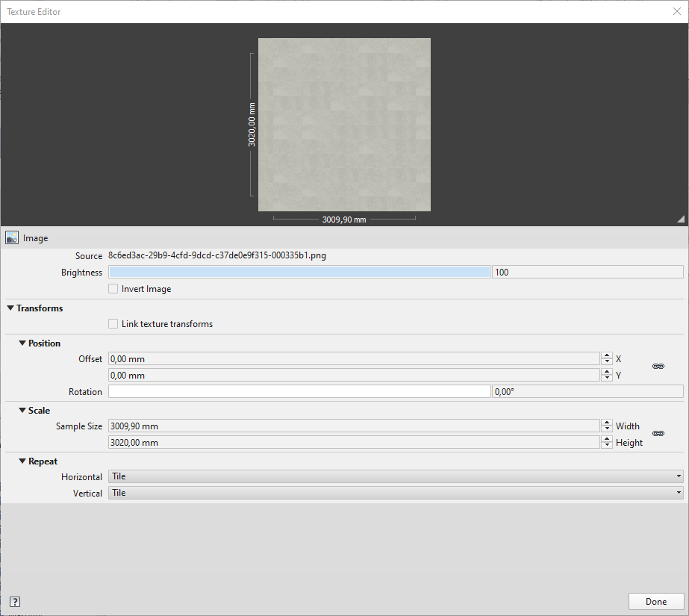Click the chain link icon beside Offset fields
The width and height of the screenshot is (689, 616).
pos(658,366)
